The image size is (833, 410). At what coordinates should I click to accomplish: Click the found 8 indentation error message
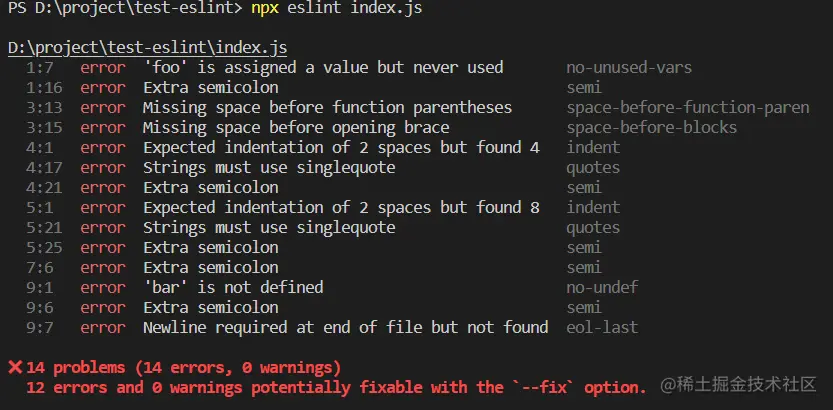click(342, 207)
